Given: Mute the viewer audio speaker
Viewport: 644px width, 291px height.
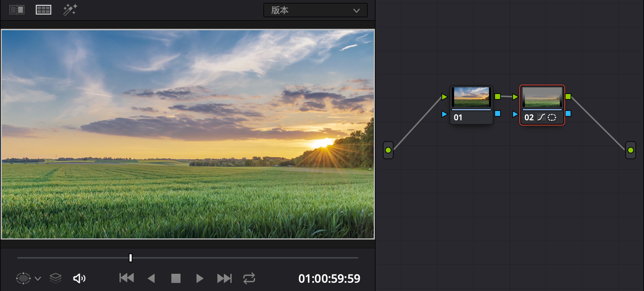Looking at the screenshot, I should coord(80,278).
